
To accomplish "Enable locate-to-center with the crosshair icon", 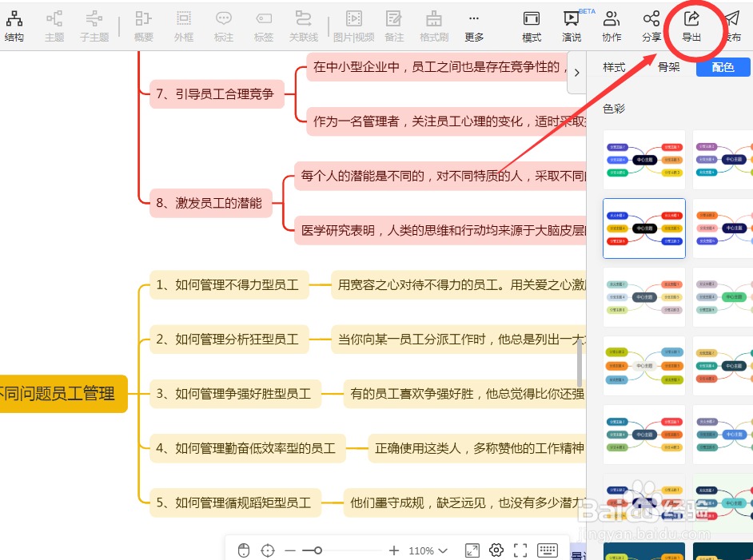I will coord(268,550).
